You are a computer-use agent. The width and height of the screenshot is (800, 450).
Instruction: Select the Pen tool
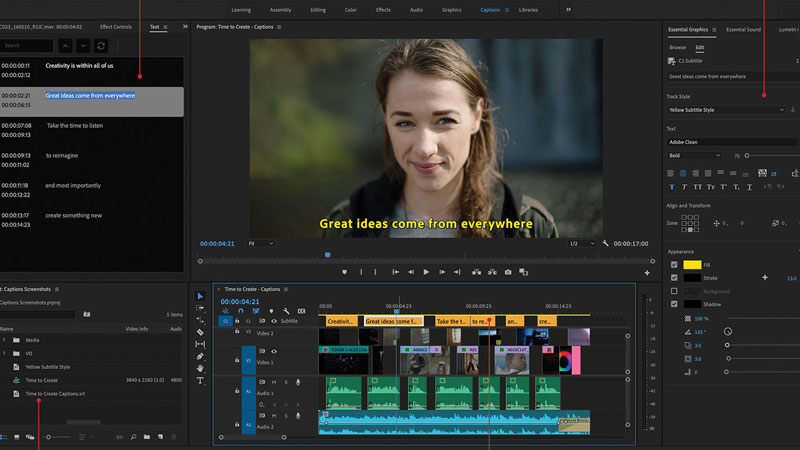point(200,356)
